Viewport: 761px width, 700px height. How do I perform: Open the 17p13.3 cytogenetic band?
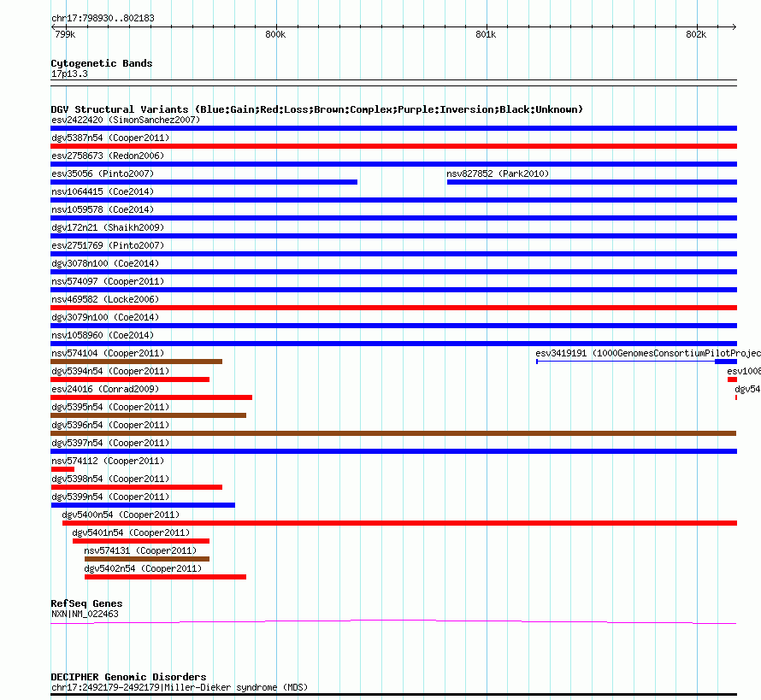pyautogui.click(x=69, y=74)
